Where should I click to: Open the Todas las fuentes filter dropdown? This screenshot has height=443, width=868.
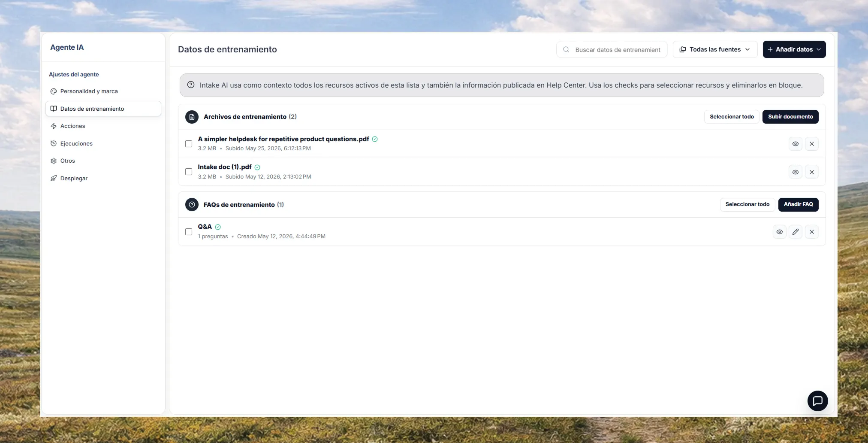point(715,49)
